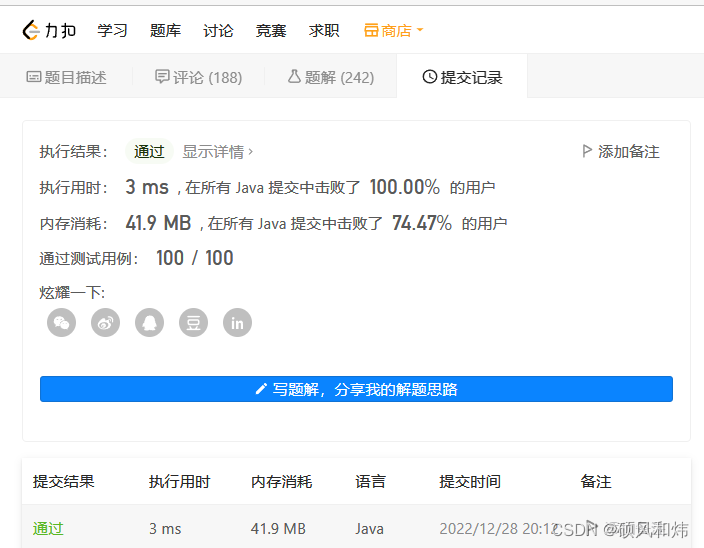The height and width of the screenshot is (548, 704).
Task: Click the flask icon on 题解 tab
Action: click(x=294, y=76)
